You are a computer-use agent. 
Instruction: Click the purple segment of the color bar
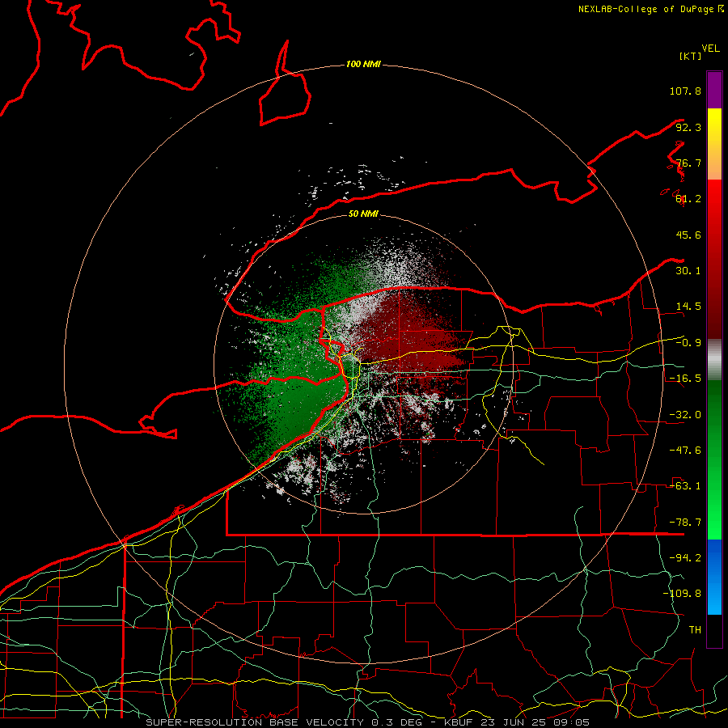[714, 90]
